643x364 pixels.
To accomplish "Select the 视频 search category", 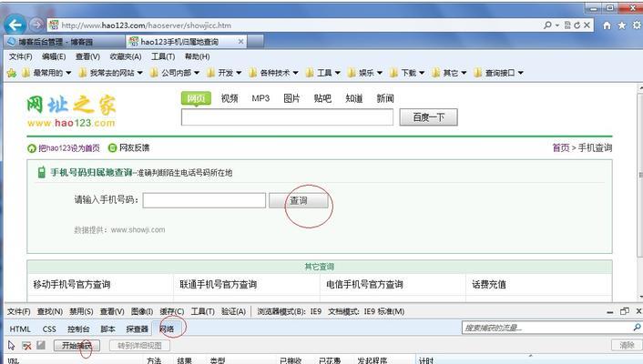I will (230, 98).
